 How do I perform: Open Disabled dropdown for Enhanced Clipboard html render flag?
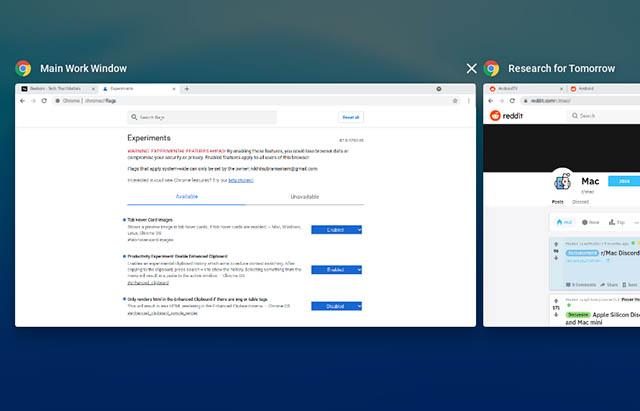pyautogui.click(x=336, y=306)
